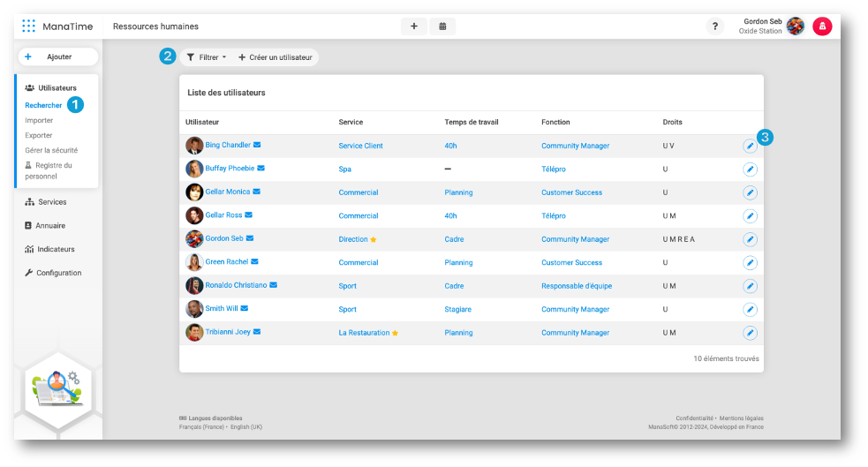
Task: Click envelope icon next to Bing Chandler
Action: 257,145
